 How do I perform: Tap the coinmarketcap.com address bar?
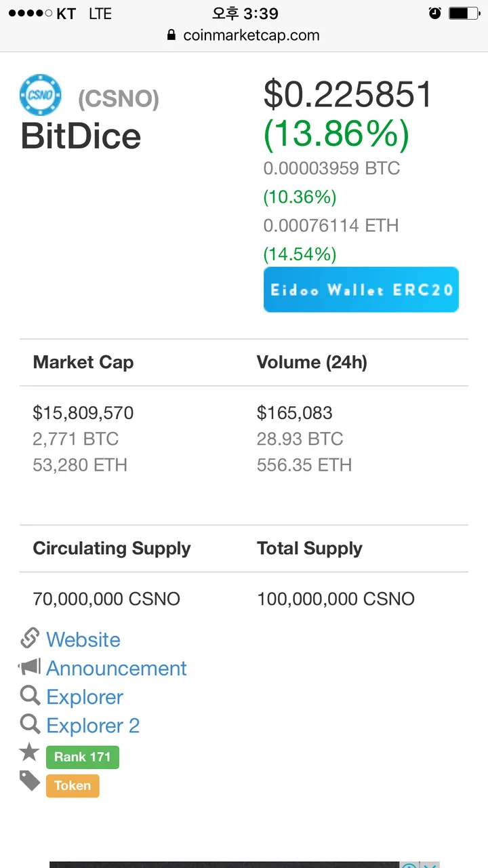(x=244, y=35)
